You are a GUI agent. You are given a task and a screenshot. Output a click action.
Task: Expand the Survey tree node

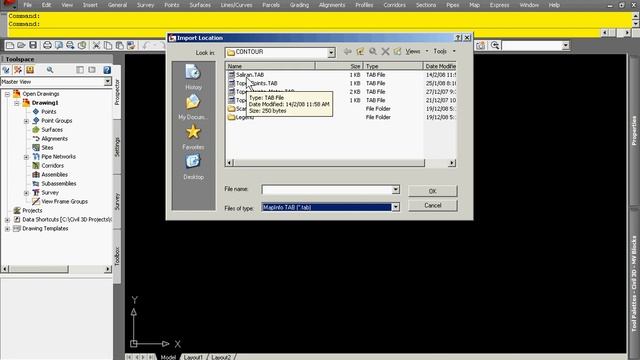coord(26,193)
